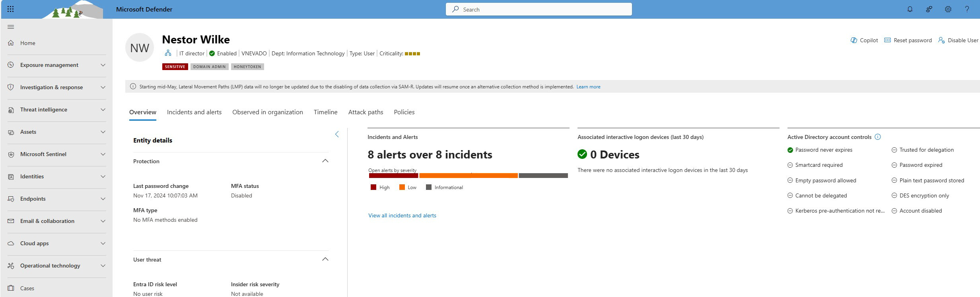This screenshot has height=297, width=980.
Task: Open the settings gear icon
Action: [948, 9]
